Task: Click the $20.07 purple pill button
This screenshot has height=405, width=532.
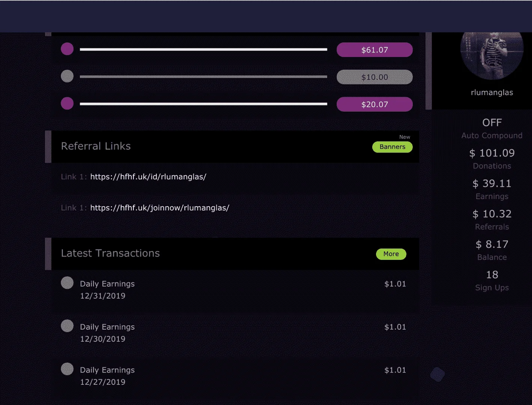Action: pyautogui.click(x=375, y=105)
